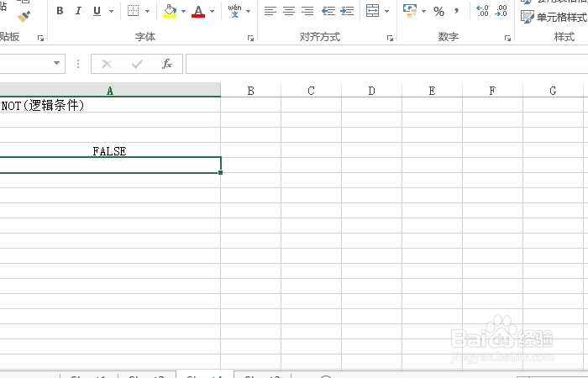Toggle italic formatting

coord(78,11)
